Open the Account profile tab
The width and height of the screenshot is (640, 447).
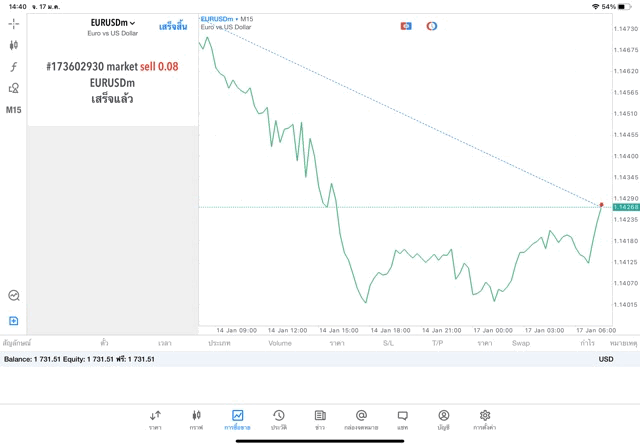[443, 419]
